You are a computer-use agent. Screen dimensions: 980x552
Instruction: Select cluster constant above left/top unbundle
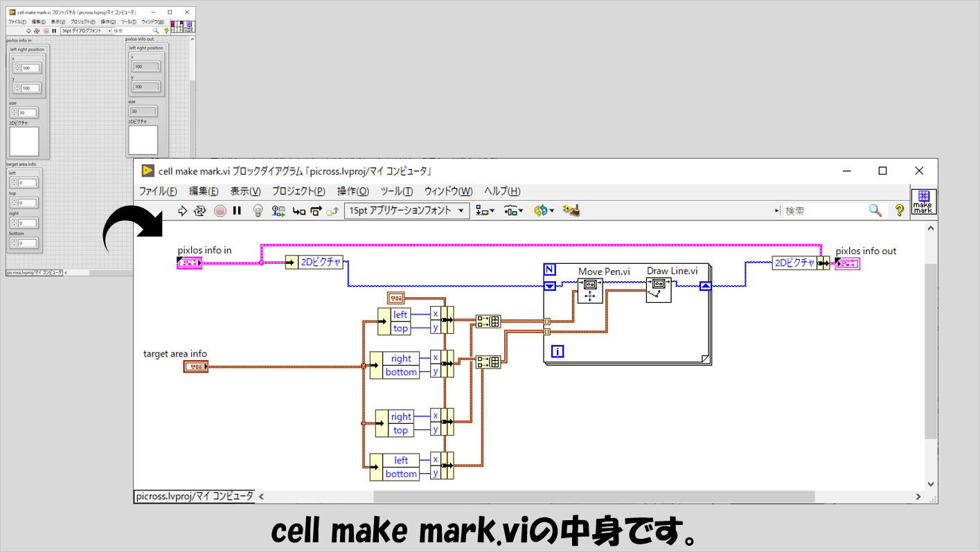coord(396,298)
